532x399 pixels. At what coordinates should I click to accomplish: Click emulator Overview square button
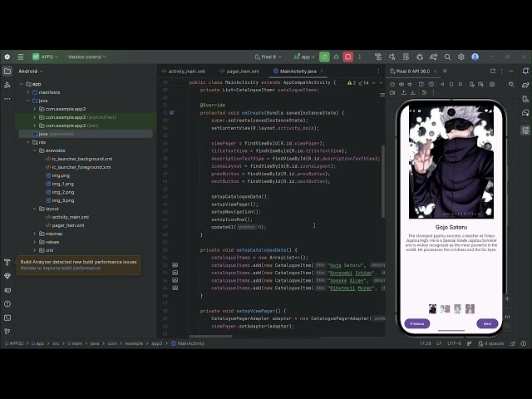point(461,84)
